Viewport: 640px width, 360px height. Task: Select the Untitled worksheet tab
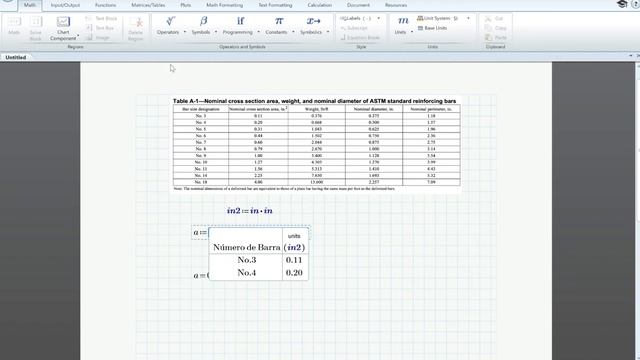(x=16, y=58)
